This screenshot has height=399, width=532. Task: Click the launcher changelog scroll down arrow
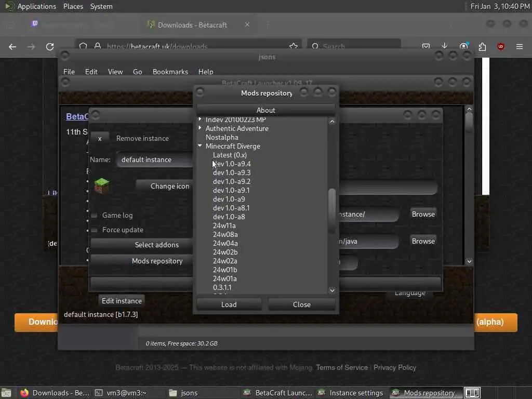pyautogui.click(x=469, y=261)
